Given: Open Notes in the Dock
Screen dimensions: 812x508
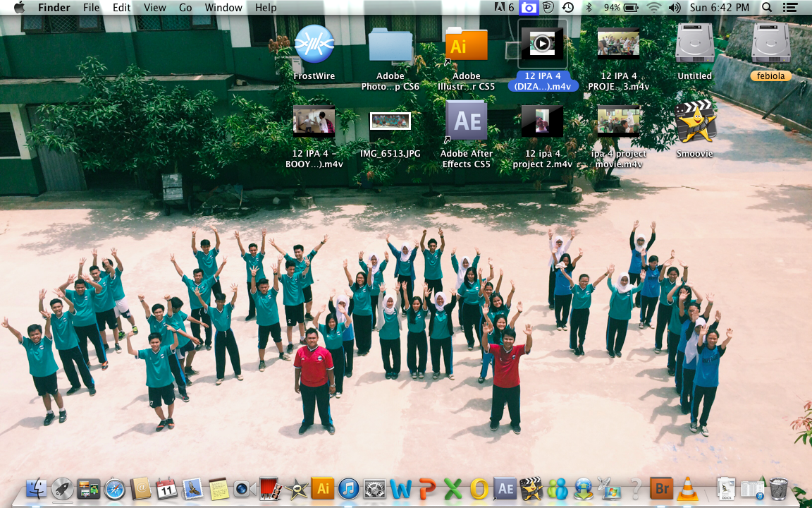Looking at the screenshot, I should [219, 489].
